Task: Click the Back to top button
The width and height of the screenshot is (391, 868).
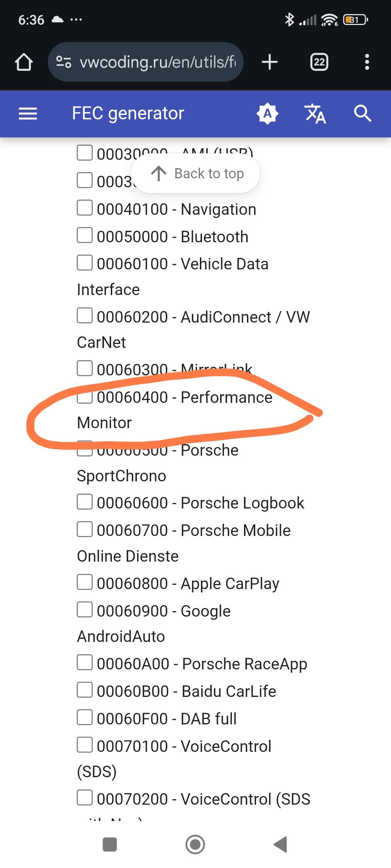Action: point(195,173)
